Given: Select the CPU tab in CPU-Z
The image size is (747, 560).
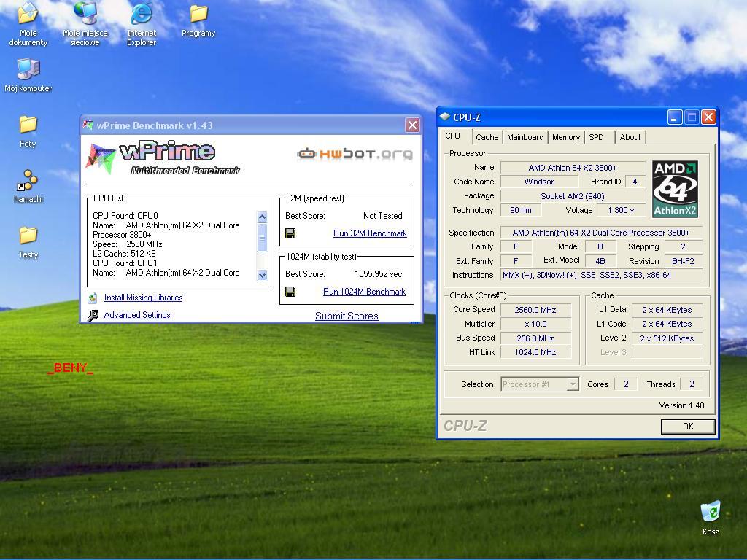Looking at the screenshot, I should pyautogui.click(x=452, y=136).
